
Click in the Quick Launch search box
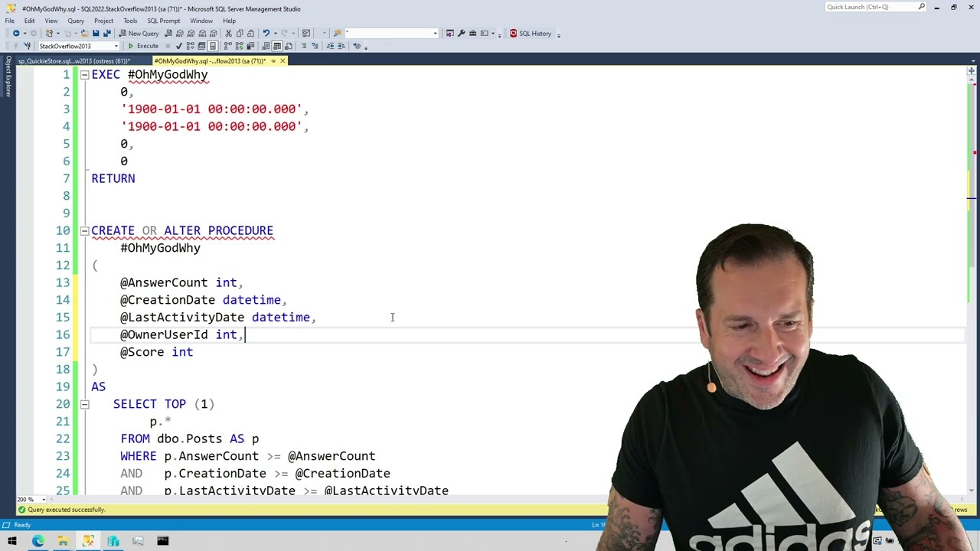[x=875, y=7]
